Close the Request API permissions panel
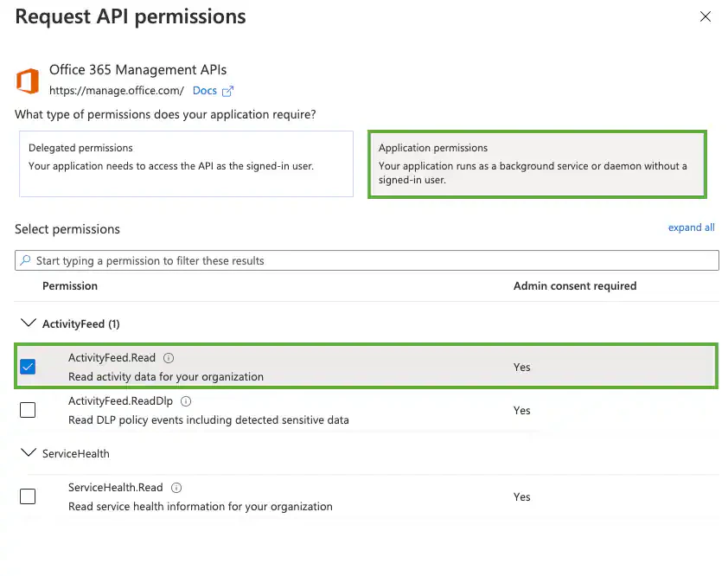This screenshot has height=576, width=728. (705, 16)
